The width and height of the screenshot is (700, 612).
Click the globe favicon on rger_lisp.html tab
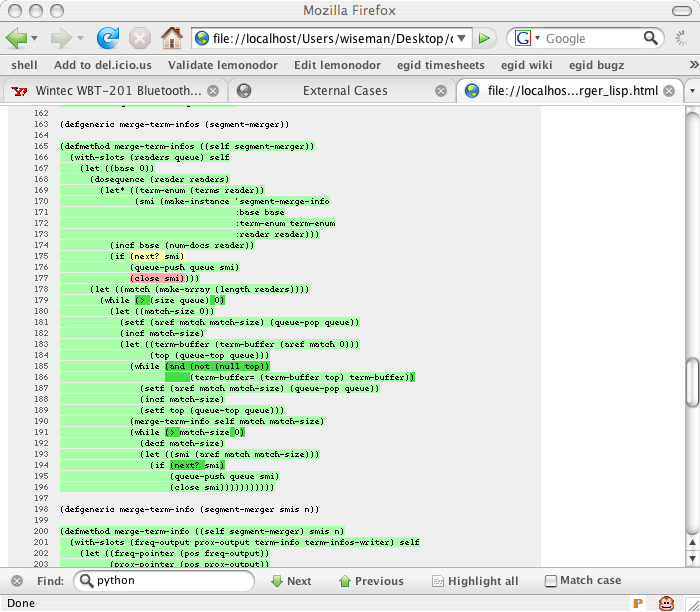(472, 91)
